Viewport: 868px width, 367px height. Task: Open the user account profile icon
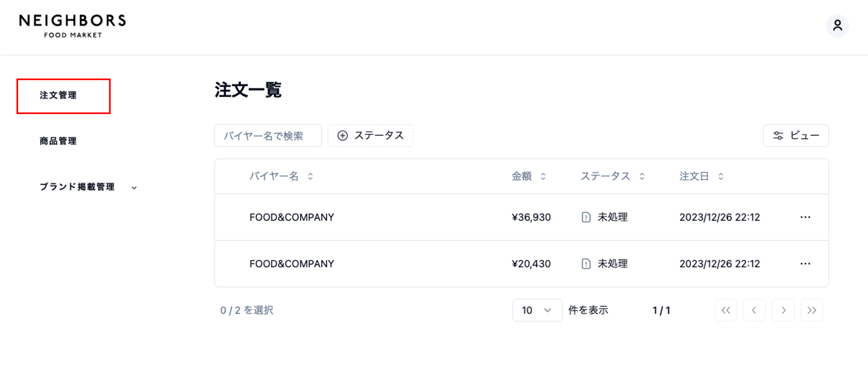click(837, 26)
